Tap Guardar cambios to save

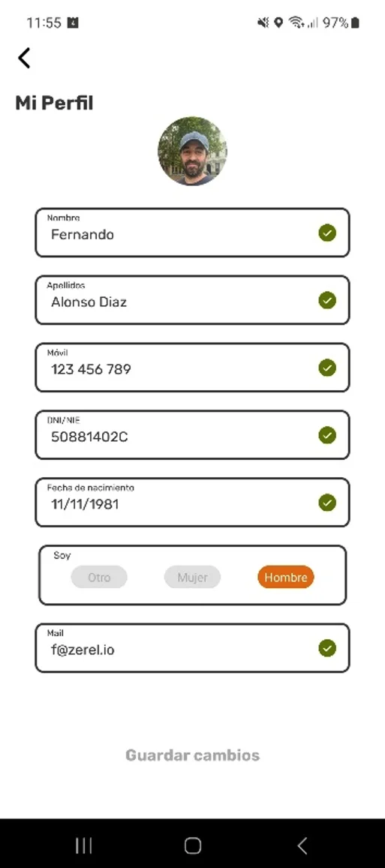pos(192,755)
